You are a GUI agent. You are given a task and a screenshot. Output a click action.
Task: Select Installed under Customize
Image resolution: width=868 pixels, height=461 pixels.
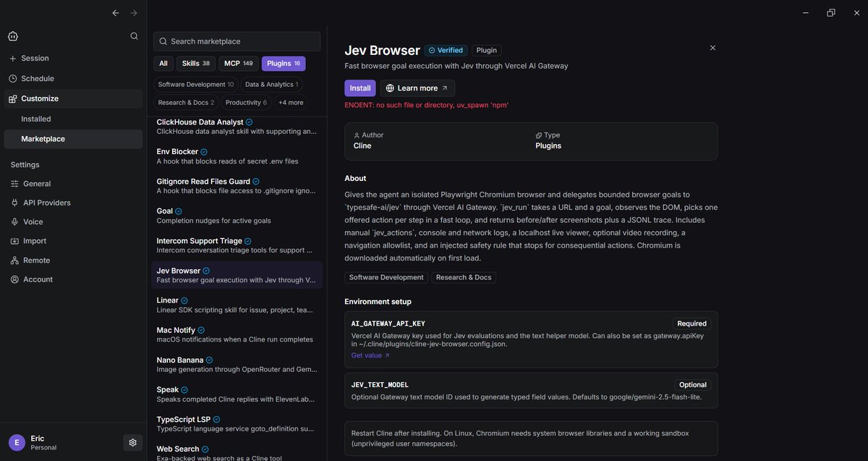tap(72, 119)
